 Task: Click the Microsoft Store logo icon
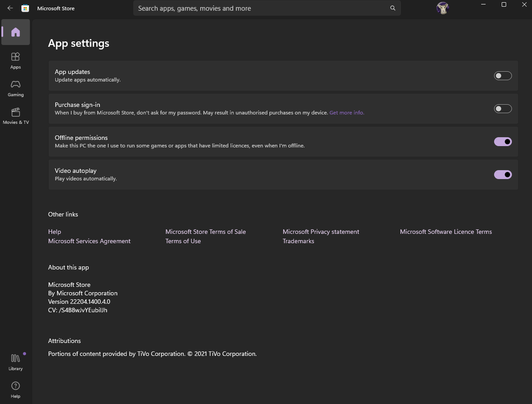pos(25,8)
